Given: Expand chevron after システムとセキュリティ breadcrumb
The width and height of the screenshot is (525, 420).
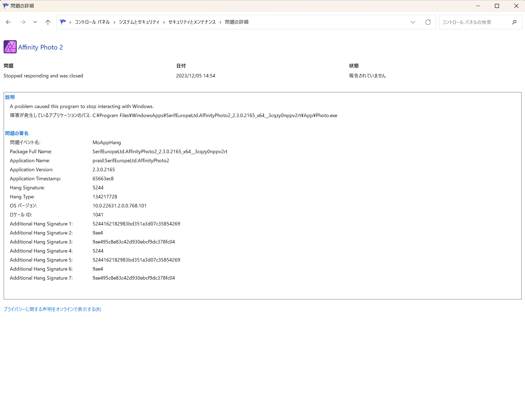Looking at the screenshot, I should click(x=164, y=22).
